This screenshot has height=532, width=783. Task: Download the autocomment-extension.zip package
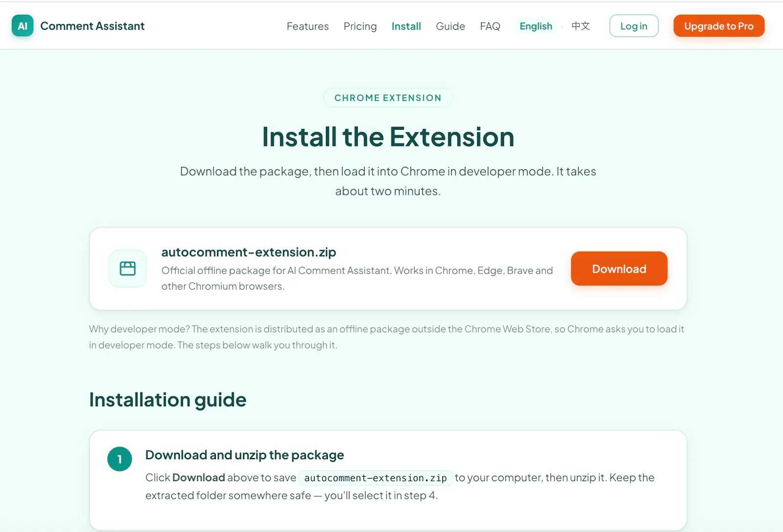click(x=619, y=269)
